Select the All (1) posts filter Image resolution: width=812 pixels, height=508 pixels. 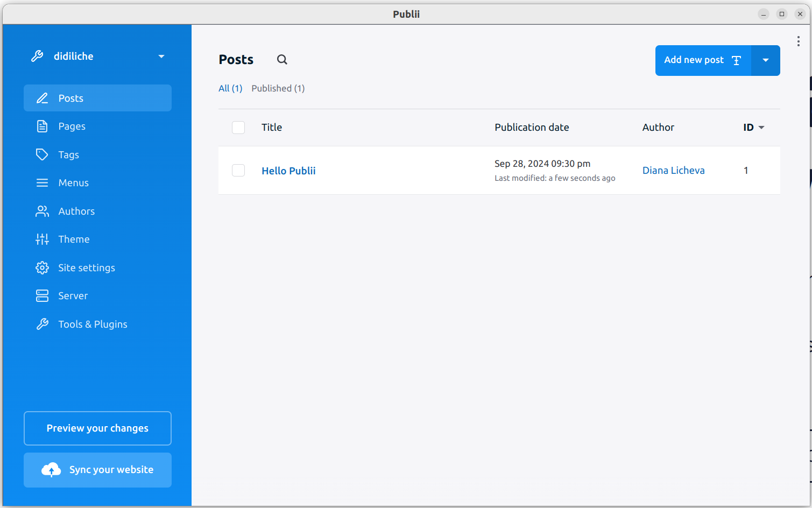tap(230, 88)
